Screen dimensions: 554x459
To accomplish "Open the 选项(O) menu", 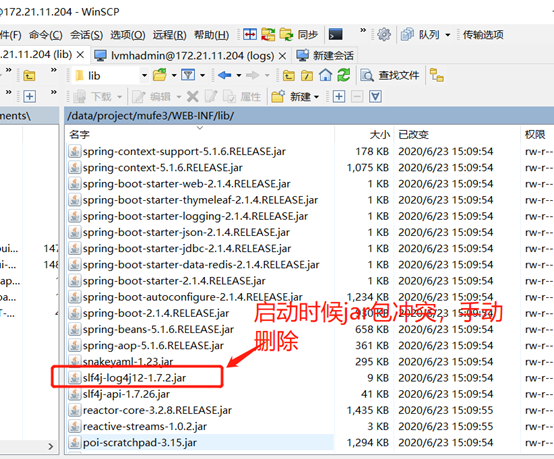I will [x=128, y=35].
